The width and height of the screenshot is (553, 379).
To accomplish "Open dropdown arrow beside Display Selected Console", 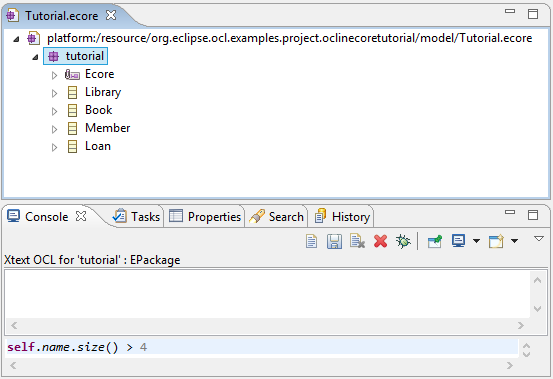I will 476,241.
